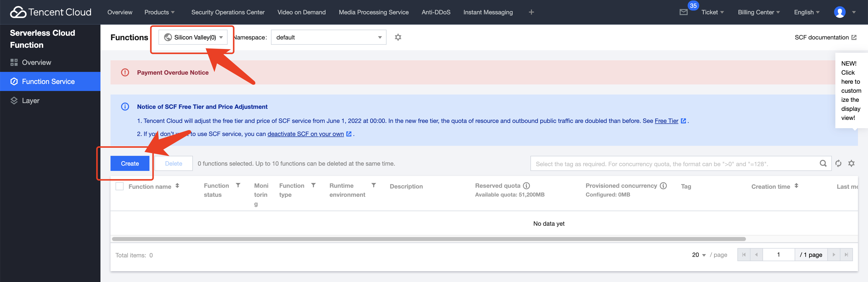Image resolution: width=868 pixels, height=282 pixels.
Task: Filter by Function type
Action: point(313,185)
